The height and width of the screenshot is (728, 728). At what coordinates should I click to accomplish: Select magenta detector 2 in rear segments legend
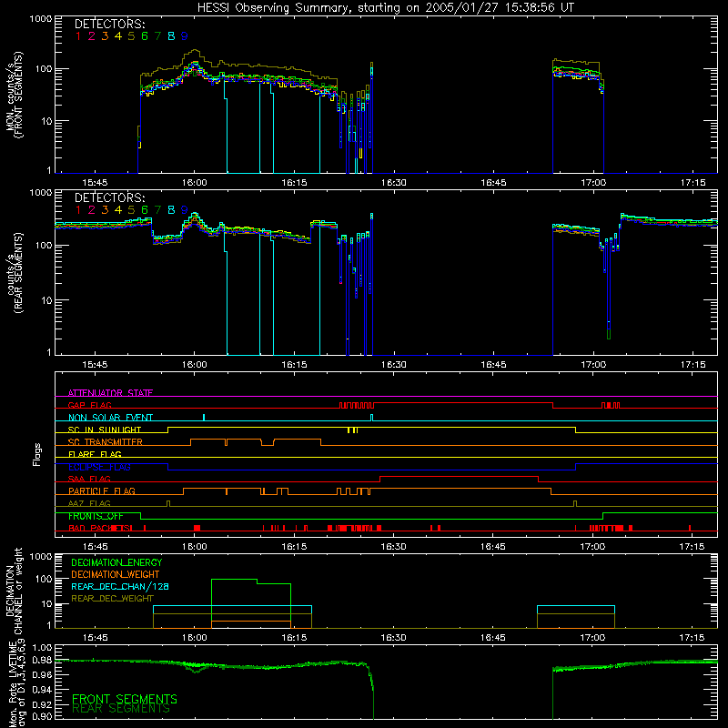pos(92,210)
